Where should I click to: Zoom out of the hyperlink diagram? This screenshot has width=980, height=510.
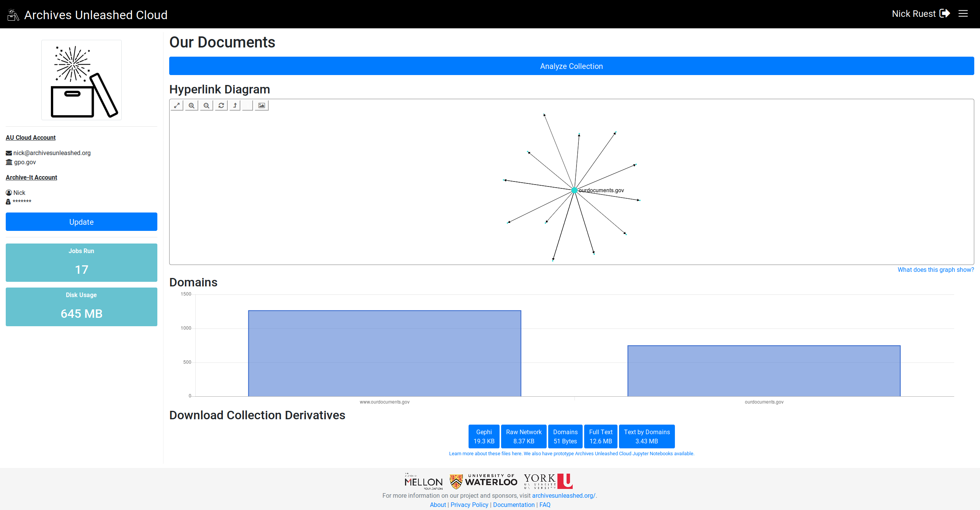(x=206, y=105)
